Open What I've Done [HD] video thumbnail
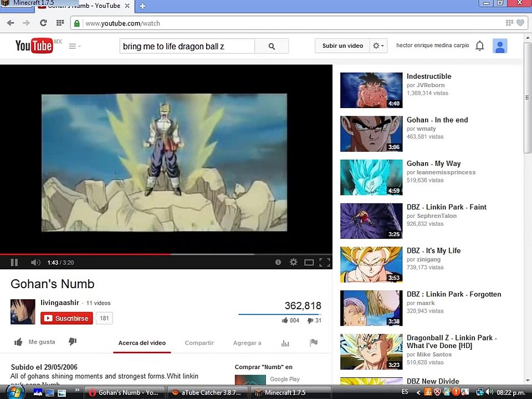This screenshot has width=532, height=399. pyautogui.click(x=371, y=352)
